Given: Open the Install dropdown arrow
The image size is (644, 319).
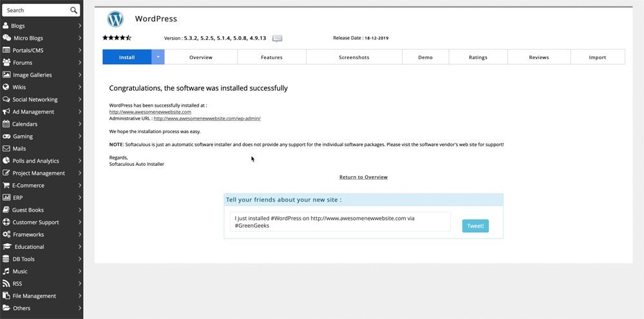Looking at the screenshot, I should point(158,57).
